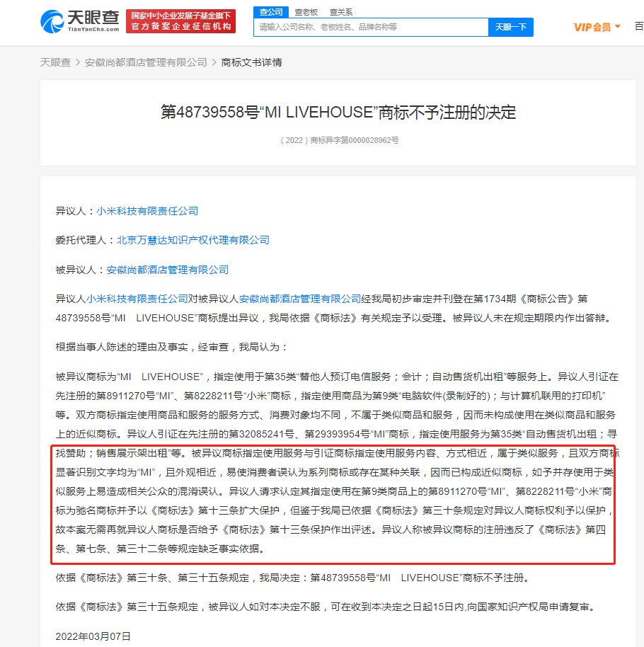Viewport: 644px width, 647px height.
Task: Open 安徽尚都酒店管理有限公司 link beside 被异议人 label
Action: click(x=168, y=270)
